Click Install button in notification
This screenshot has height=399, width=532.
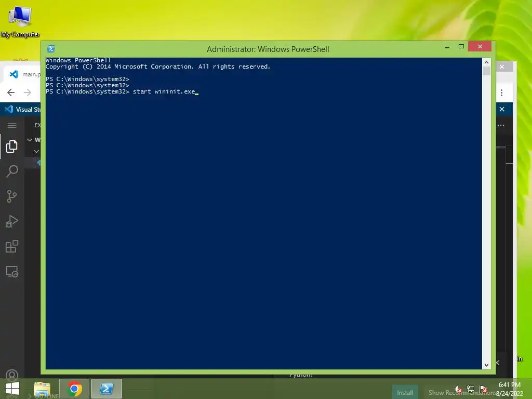[x=405, y=393]
